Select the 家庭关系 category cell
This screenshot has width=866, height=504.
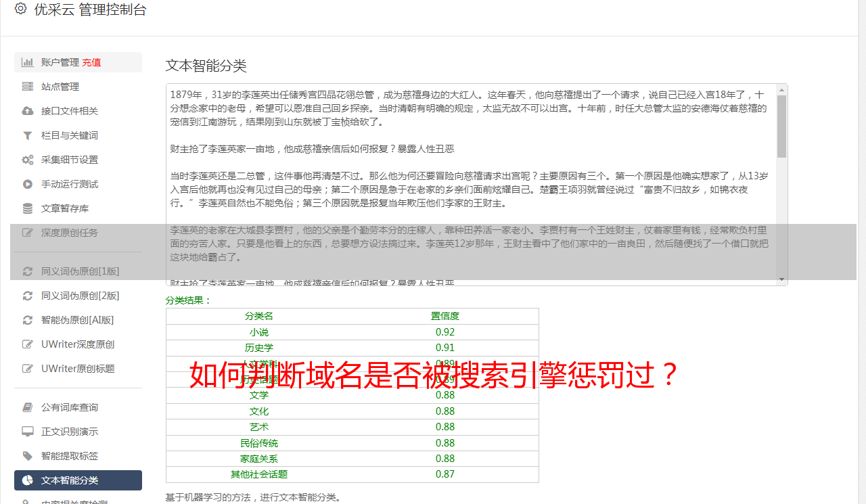pos(259,459)
